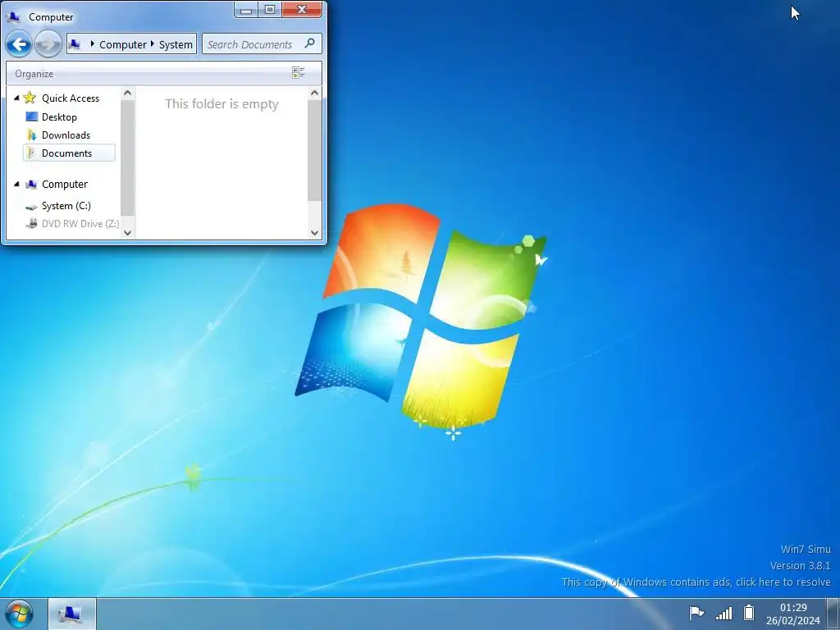The width and height of the screenshot is (840, 630).
Task: Click the title bar Computer icon
Action: coord(13,16)
